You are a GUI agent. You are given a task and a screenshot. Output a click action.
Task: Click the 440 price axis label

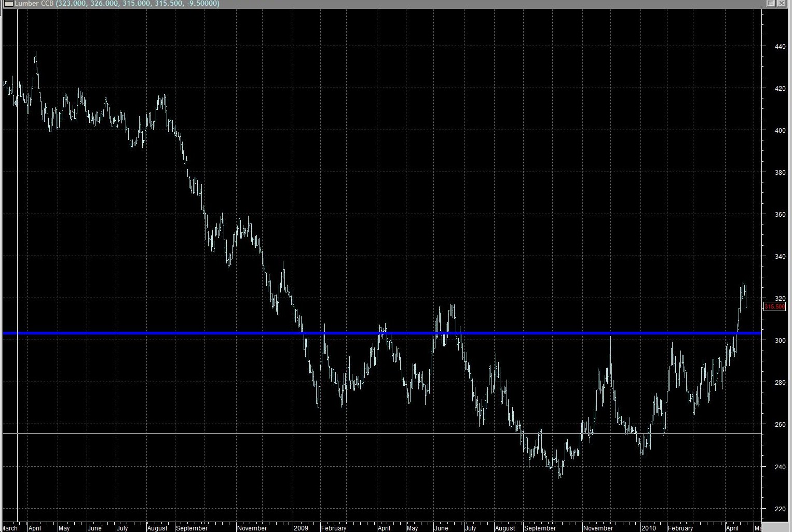tap(780, 47)
